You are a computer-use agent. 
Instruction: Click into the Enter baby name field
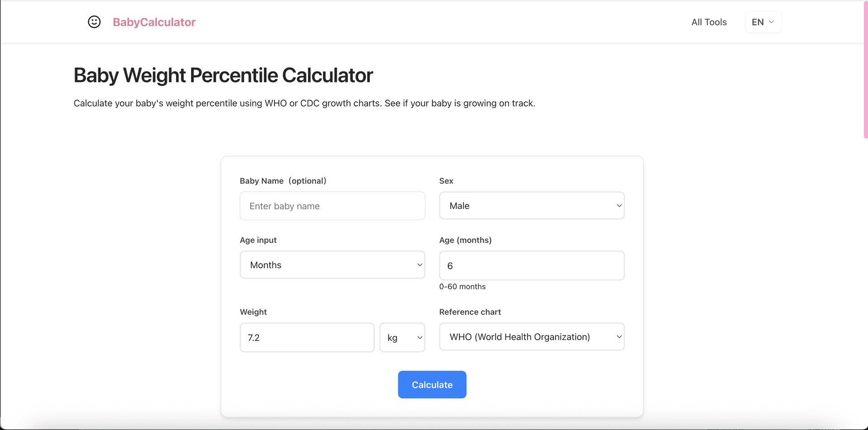[x=332, y=206]
